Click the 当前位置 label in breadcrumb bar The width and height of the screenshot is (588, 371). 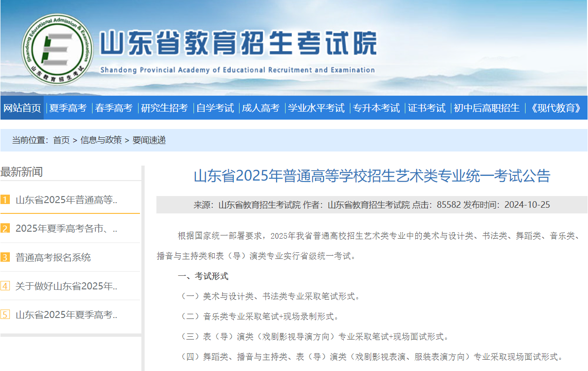30,140
